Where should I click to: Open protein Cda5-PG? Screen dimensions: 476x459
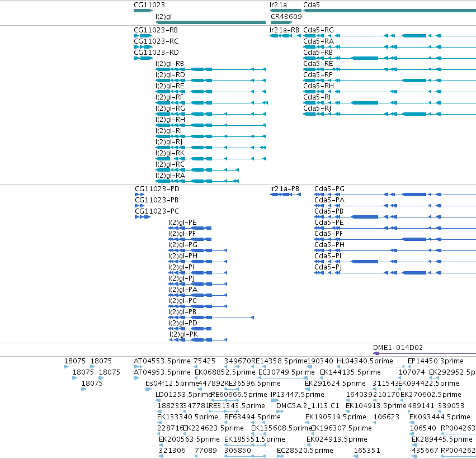coord(395,195)
